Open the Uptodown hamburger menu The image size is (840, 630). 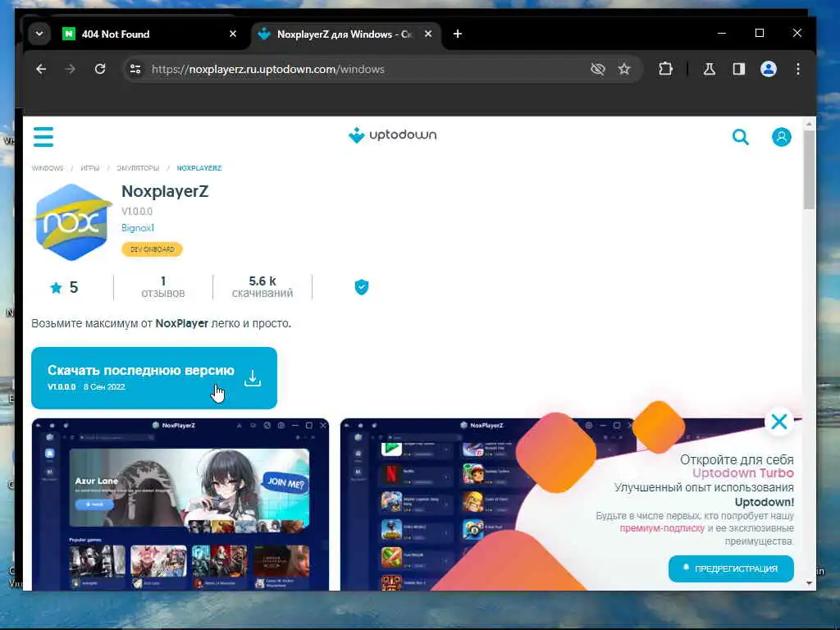coord(43,137)
